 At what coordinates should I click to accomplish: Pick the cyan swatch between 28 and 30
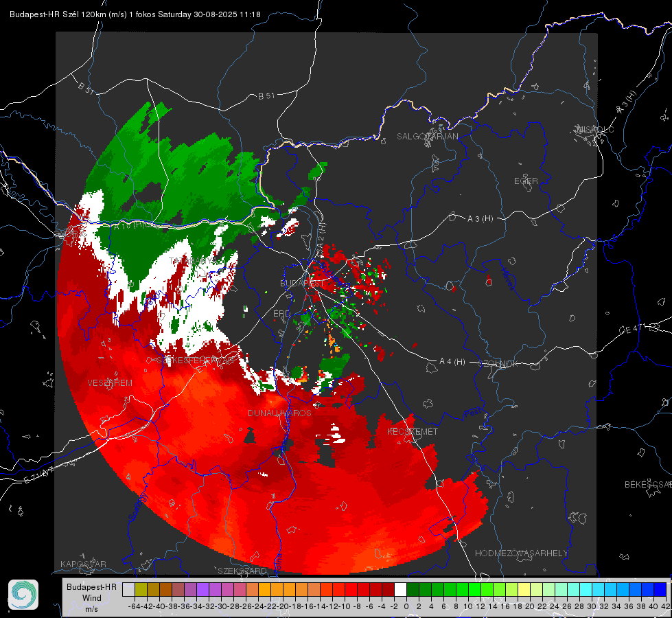pyautogui.click(x=586, y=589)
